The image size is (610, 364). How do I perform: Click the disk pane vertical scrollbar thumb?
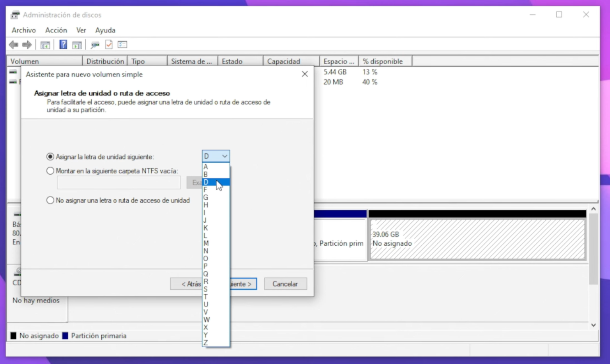tap(593, 249)
